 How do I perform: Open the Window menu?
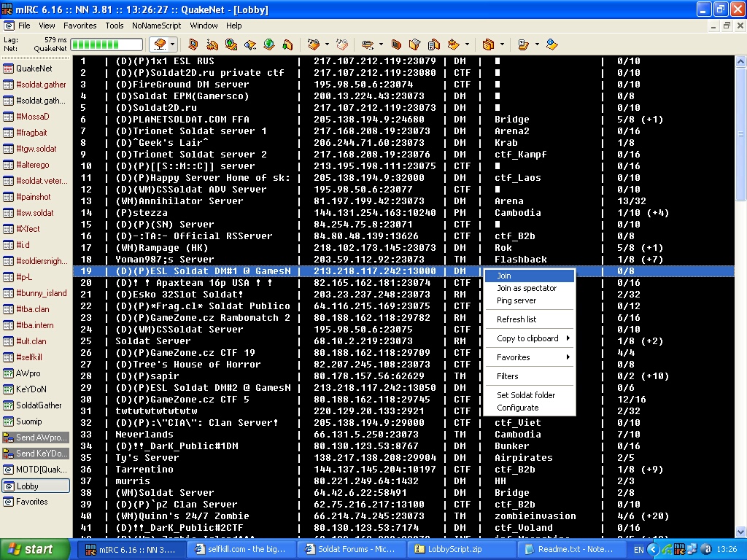coord(204,26)
